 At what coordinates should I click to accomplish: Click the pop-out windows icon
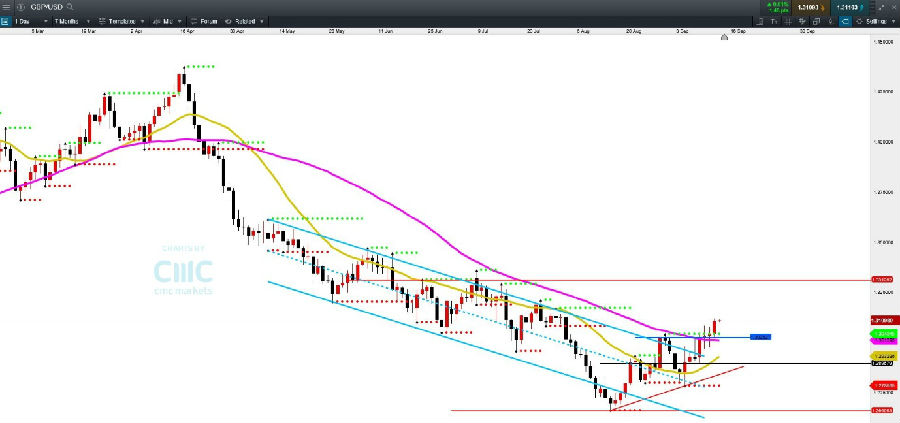816,21
